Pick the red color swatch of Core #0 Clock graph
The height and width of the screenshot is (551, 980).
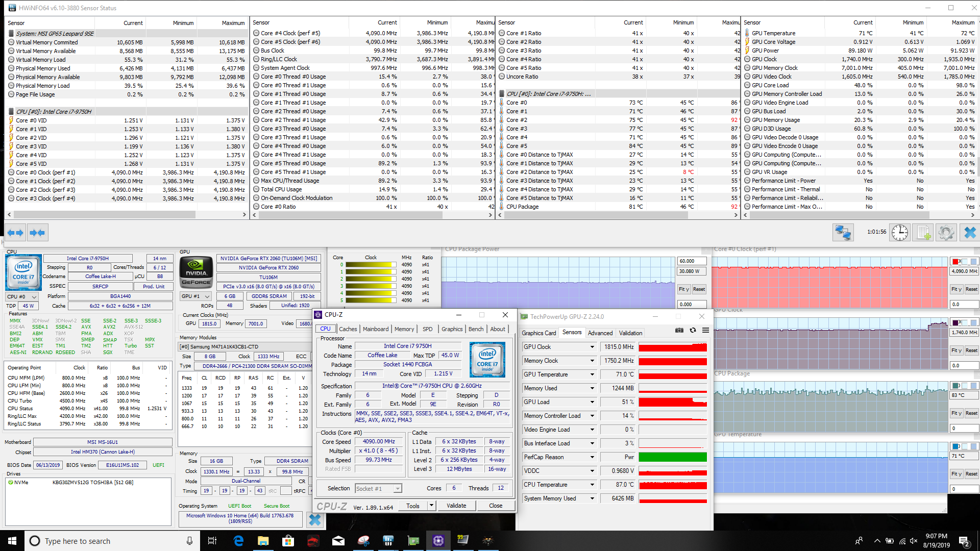point(955,262)
